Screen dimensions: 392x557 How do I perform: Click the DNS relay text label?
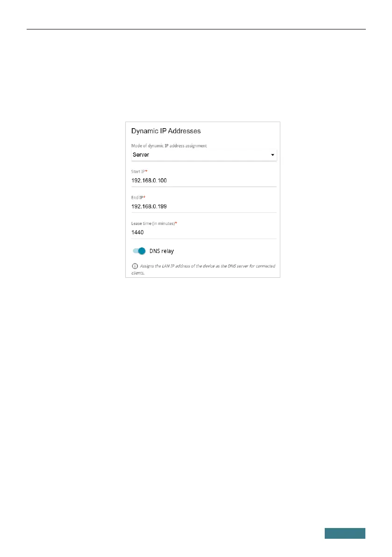pyautogui.click(x=162, y=251)
